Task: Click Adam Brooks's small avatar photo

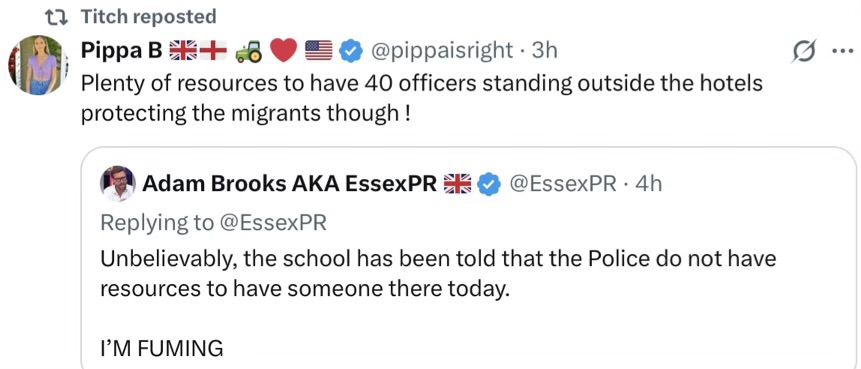Action: coord(118,184)
